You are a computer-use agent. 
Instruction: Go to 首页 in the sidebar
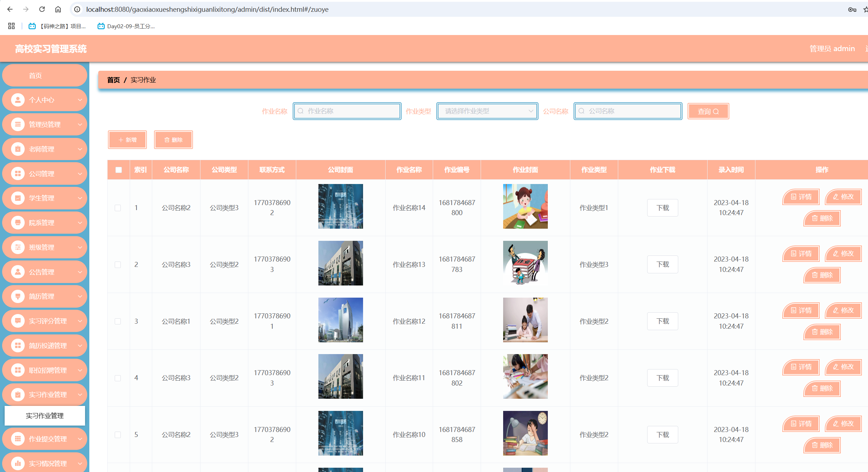tap(45, 75)
